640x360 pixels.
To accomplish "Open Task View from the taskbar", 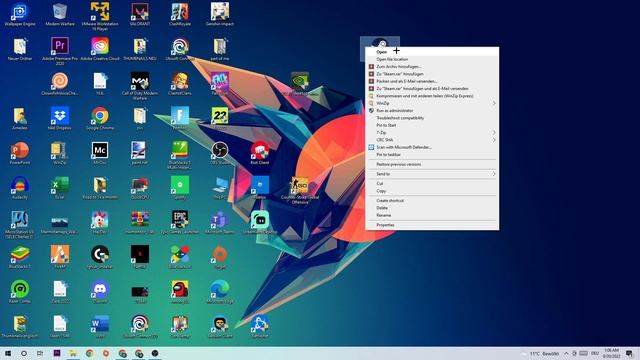I will point(40,353).
